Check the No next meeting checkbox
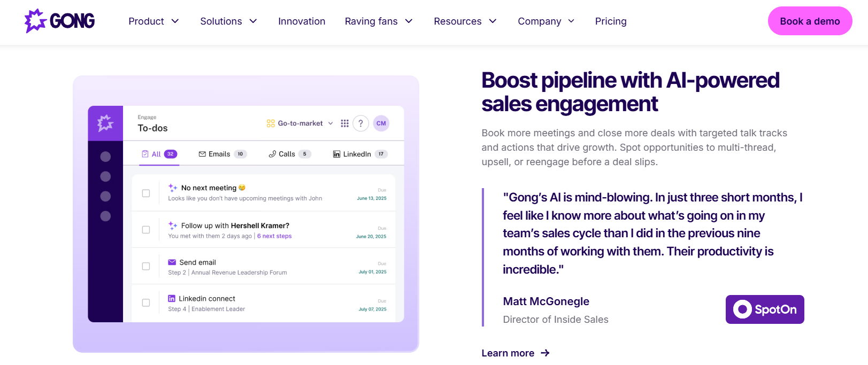Image resolution: width=868 pixels, height=365 pixels. pyautogui.click(x=146, y=193)
